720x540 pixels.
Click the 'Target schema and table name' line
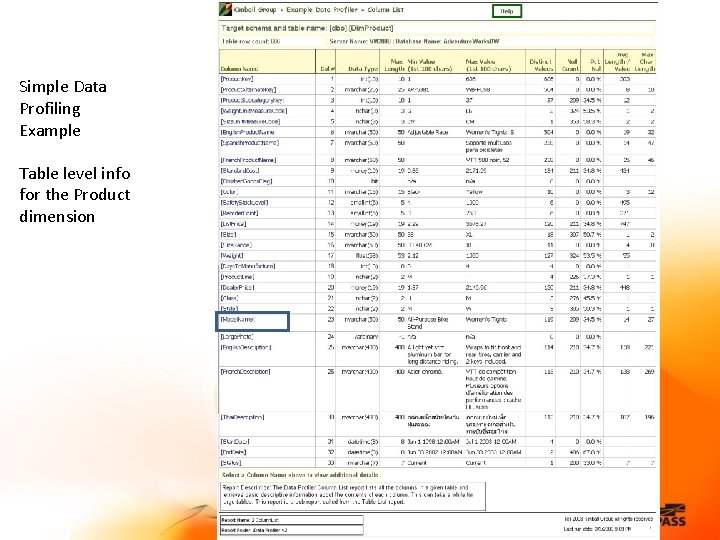(x=307, y=28)
